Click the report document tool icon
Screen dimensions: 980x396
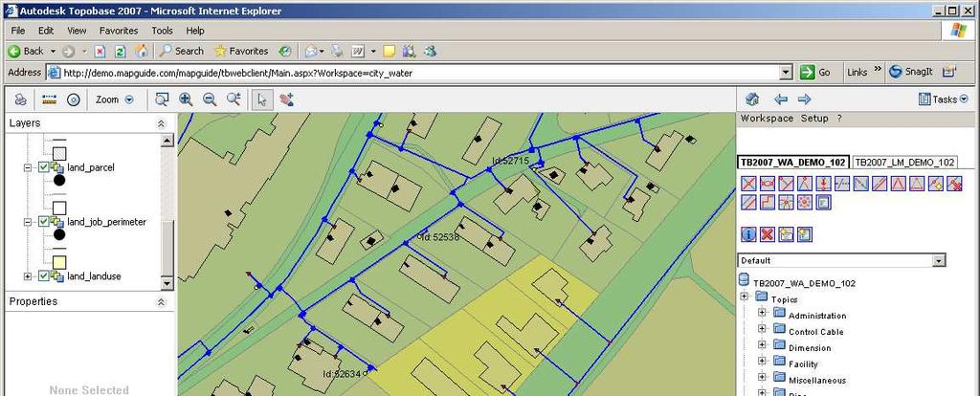(x=824, y=203)
